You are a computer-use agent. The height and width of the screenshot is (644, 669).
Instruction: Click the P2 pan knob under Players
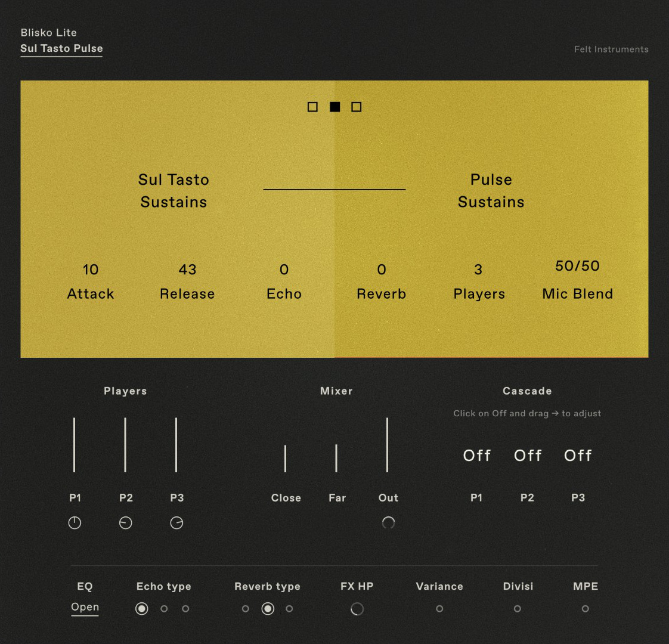click(x=125, y=523)
